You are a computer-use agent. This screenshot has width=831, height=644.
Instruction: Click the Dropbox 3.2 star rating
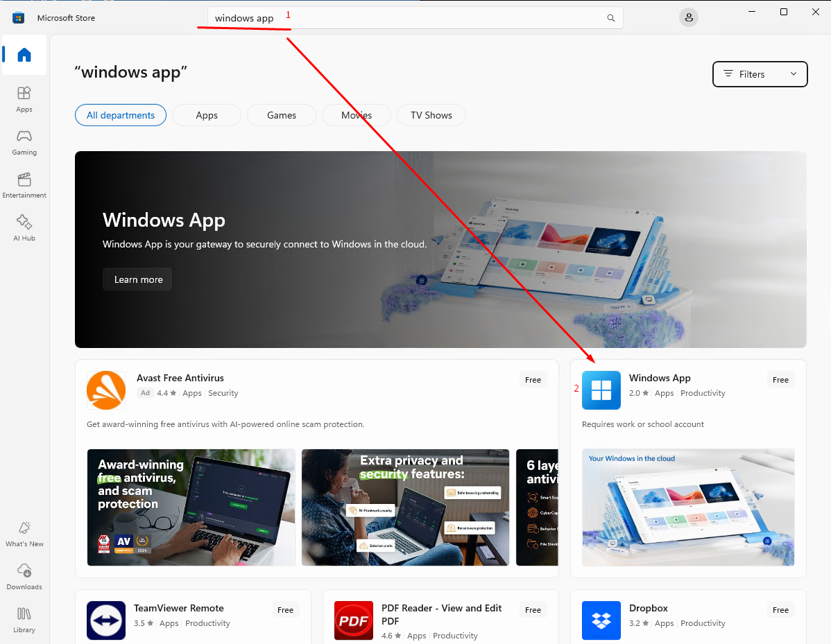point(639,623)
